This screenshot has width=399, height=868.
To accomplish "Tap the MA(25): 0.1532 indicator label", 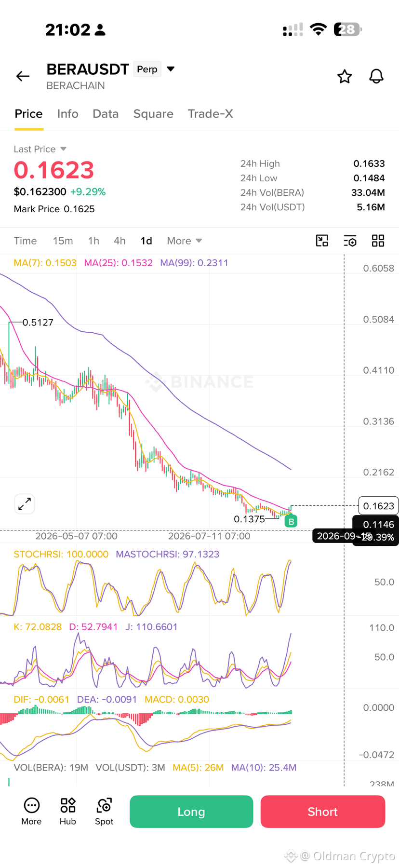I will click(118, 263).
